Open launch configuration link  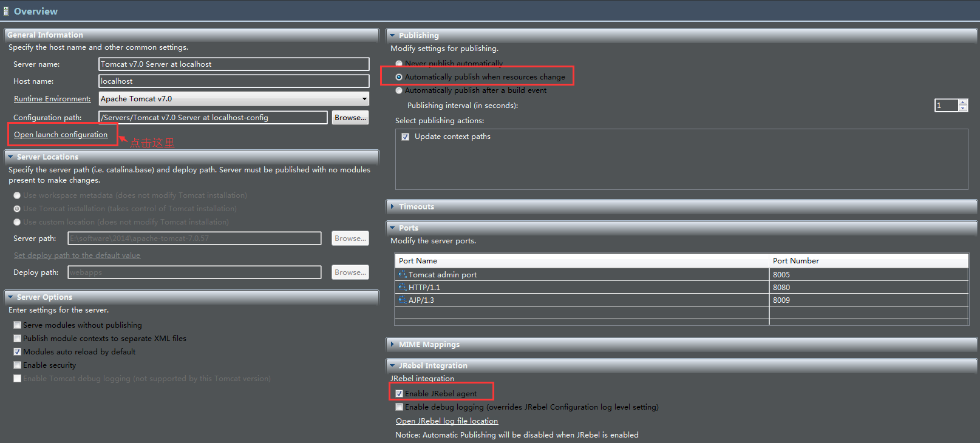(61, 135)
